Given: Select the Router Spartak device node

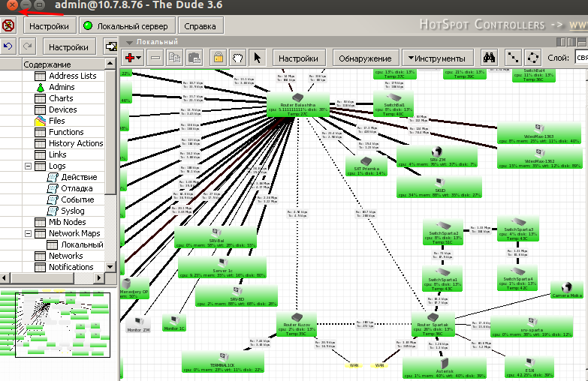Looking at the screenshot, I should click(433, 325).
